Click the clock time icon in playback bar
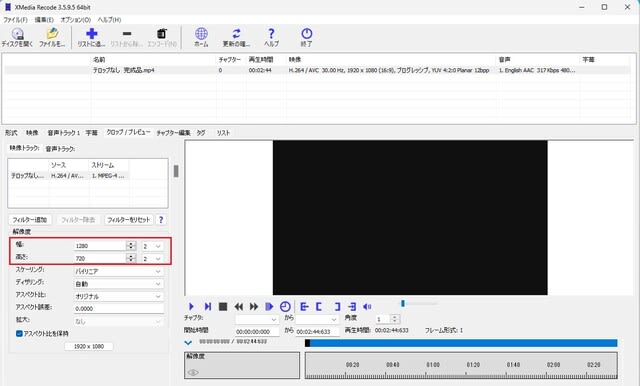Viewport: 640px width, 386px height. pyautogui.click(x=285, y=306)
